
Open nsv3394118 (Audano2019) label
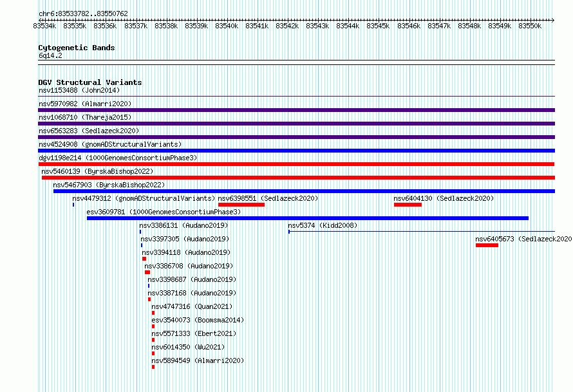[186, 252]
